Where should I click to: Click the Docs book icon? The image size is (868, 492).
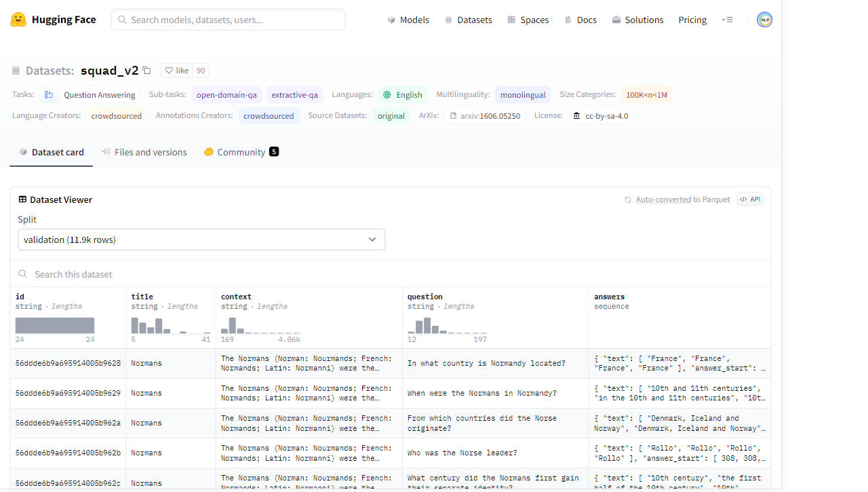pos(568,20)
